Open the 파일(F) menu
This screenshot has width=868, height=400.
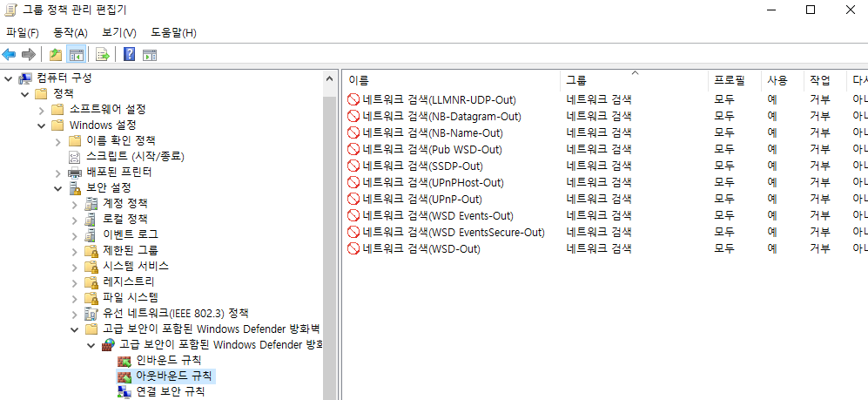pyautogui.click(x=22, y=33)
